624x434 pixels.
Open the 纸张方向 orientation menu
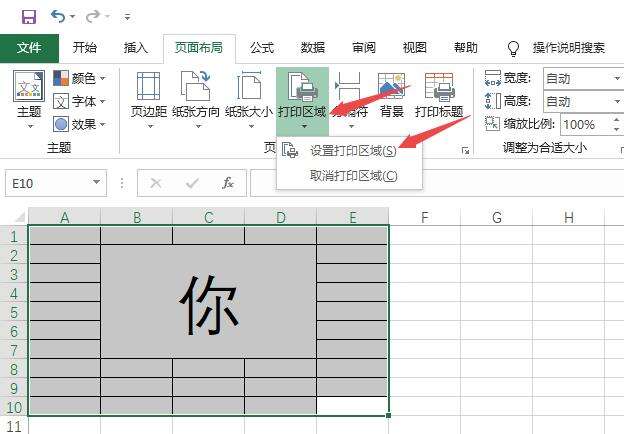(x=195, y=99)
